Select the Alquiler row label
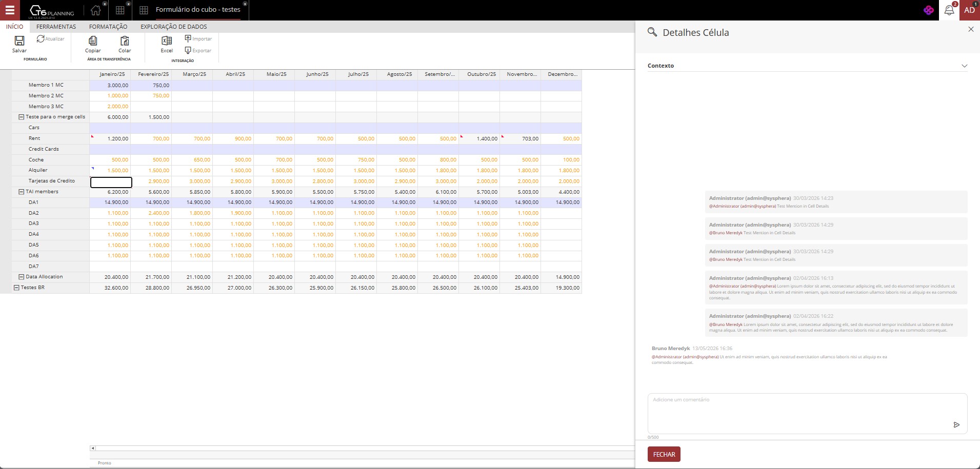Screen dimensions: 980x469 click(x=38, y=170)
